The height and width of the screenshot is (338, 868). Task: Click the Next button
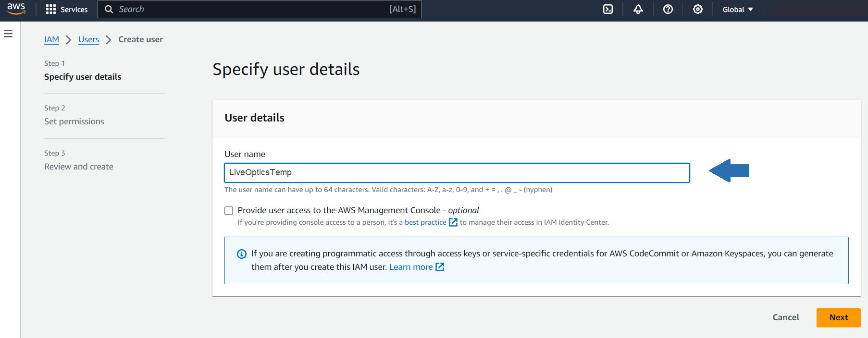[838, 317]
